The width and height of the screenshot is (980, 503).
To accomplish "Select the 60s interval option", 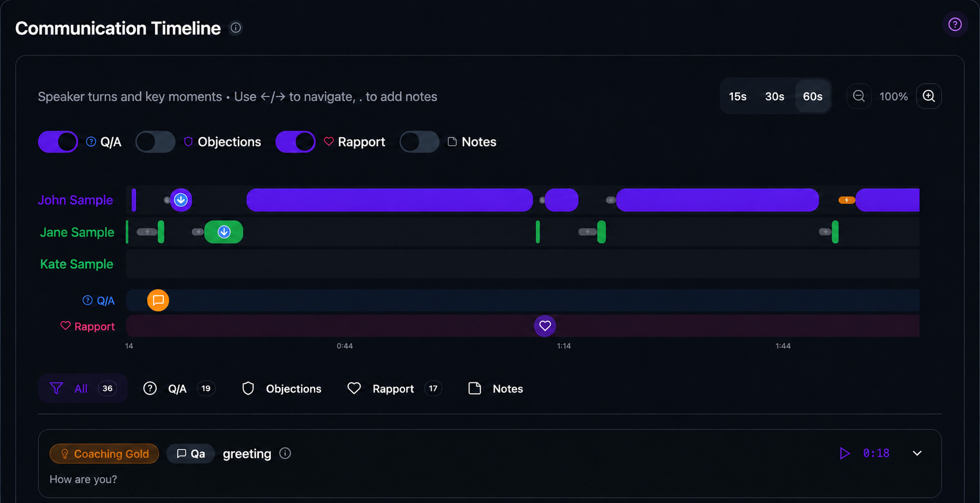I will pos(813,96).
